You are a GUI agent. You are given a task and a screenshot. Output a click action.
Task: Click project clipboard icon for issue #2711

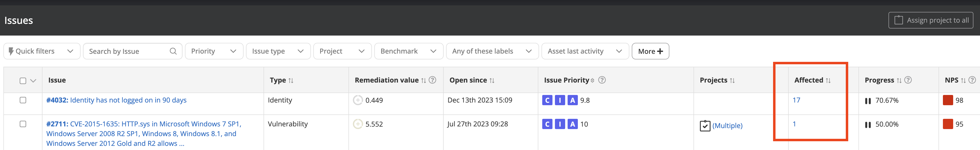coord(705,126)
